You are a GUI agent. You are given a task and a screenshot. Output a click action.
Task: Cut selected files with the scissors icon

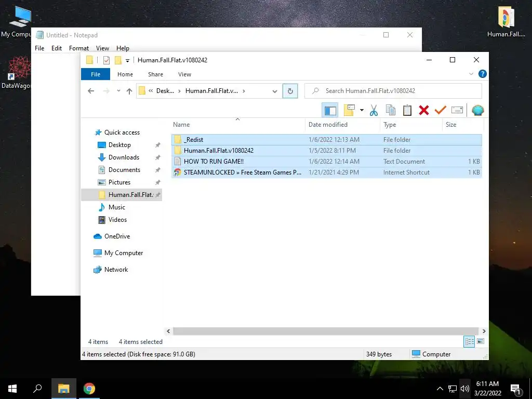(x=374, y=110)
